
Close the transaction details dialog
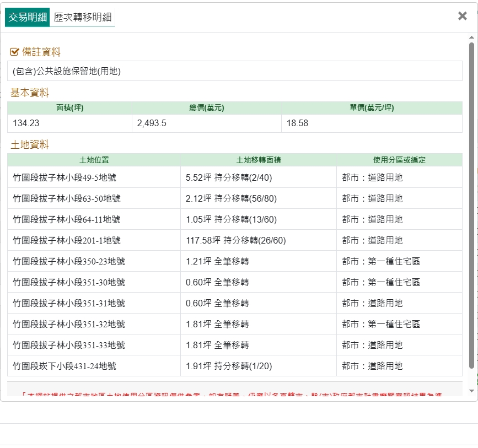(x=462, y=16)
